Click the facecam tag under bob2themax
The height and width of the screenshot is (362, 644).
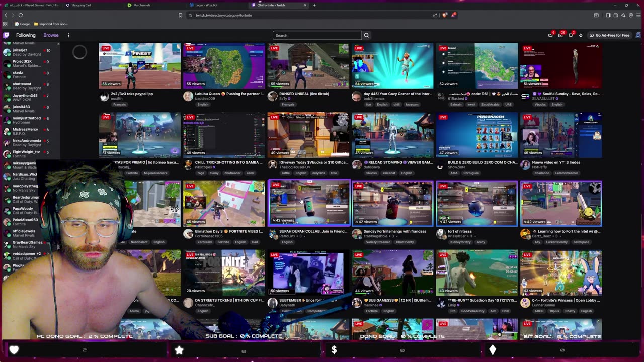[x=412, y=105]
